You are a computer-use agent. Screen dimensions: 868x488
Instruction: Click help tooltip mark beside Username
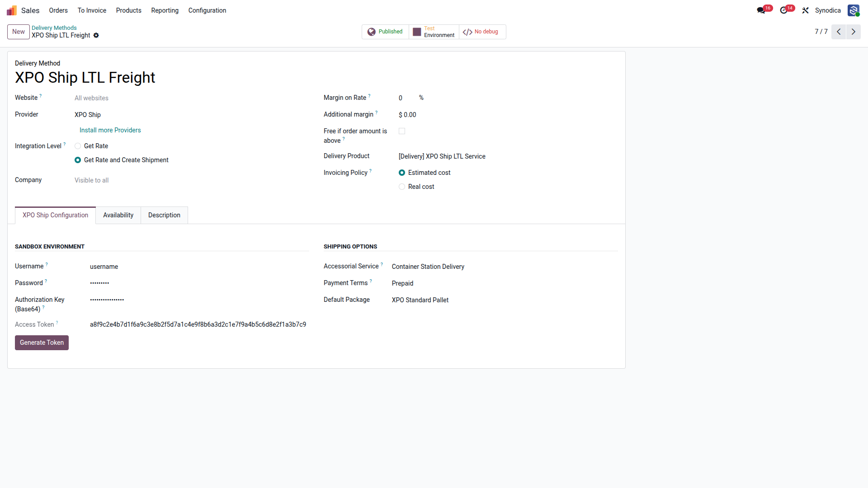pos(47,264)
